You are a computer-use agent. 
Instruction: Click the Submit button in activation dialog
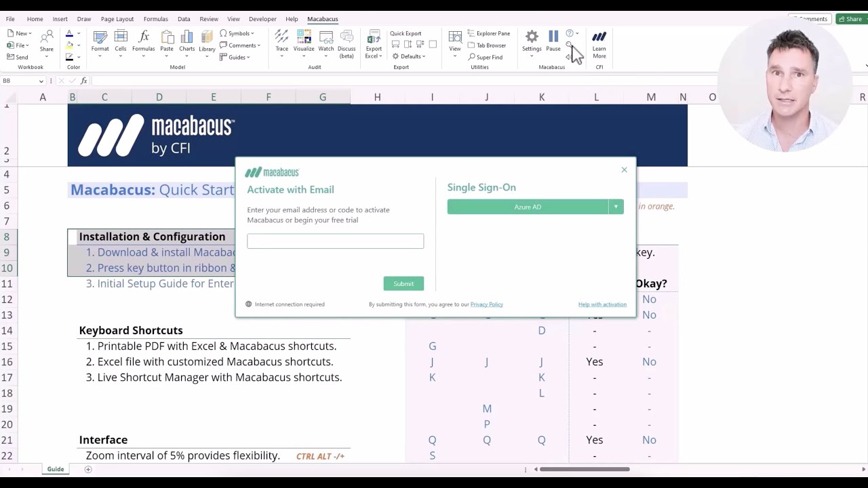click(403, 284)
